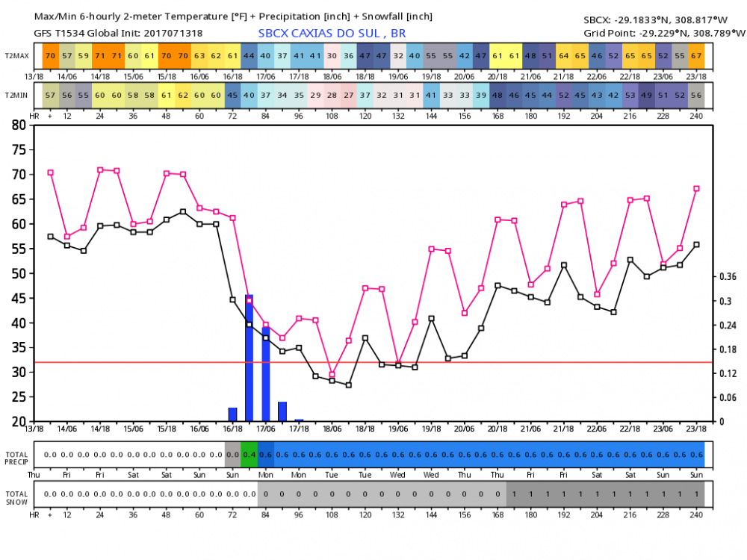Select the pink 30 cell in T2MAX row
The height and width of the screenshot is (560, 747).
pyautogui.click(x=332, y=55)
